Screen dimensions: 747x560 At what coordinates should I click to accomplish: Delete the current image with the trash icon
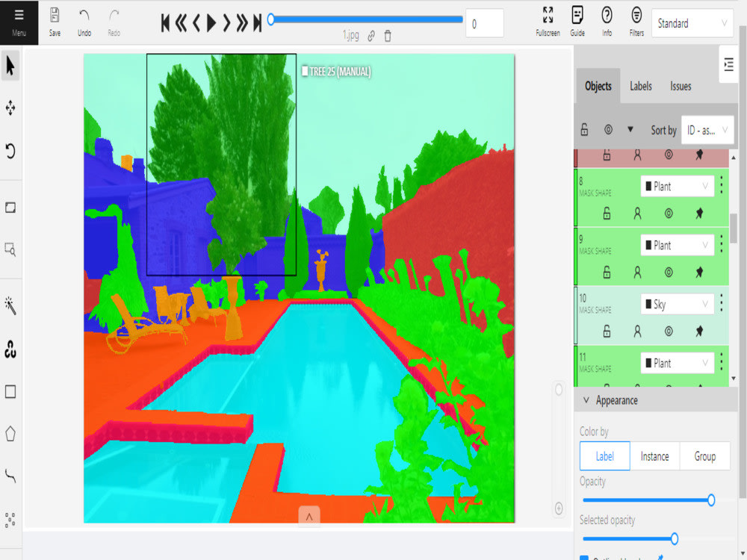pos(388,35)
